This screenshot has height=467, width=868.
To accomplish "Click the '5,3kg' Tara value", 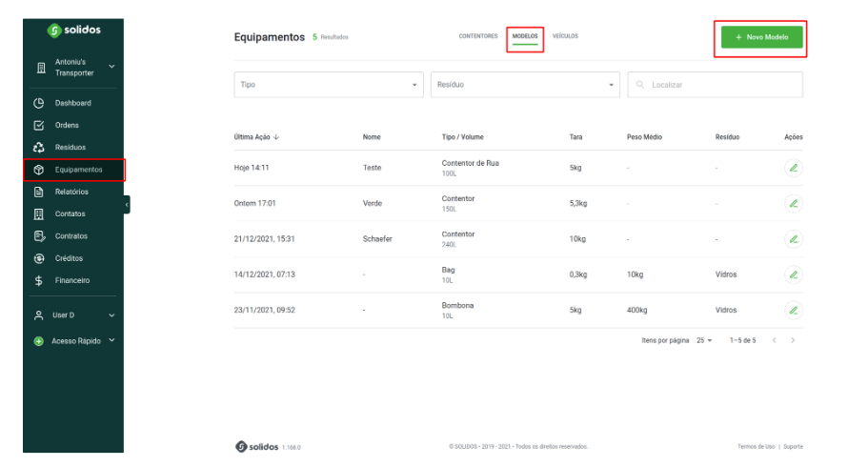I will coord(578,203).
